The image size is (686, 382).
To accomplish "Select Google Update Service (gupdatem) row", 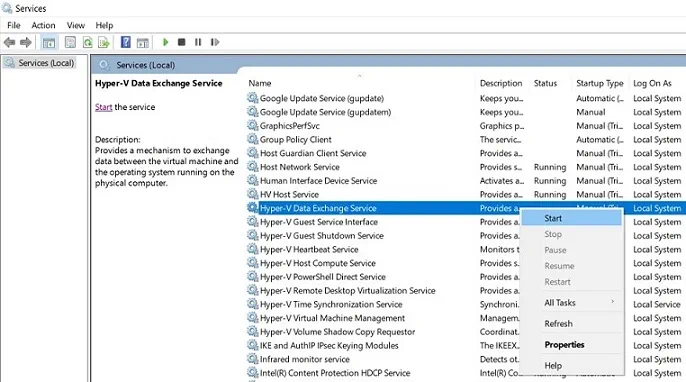I will click(x=465, y=112).
